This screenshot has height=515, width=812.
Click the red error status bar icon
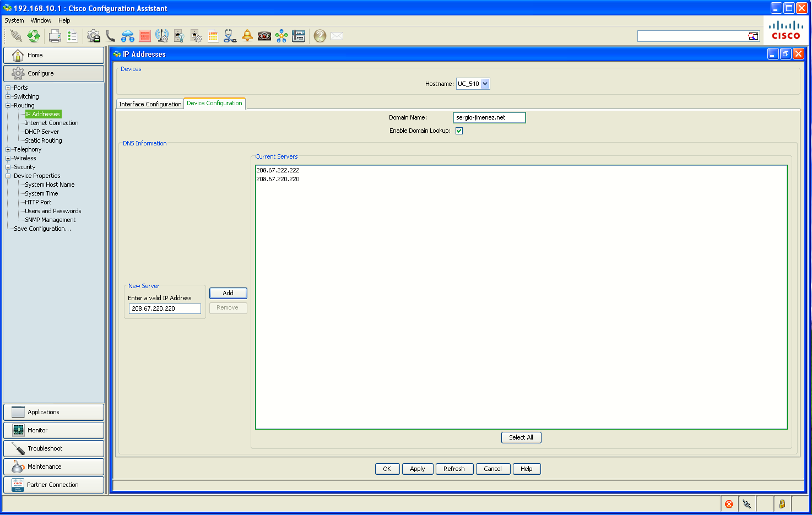(x=729, y=503)
